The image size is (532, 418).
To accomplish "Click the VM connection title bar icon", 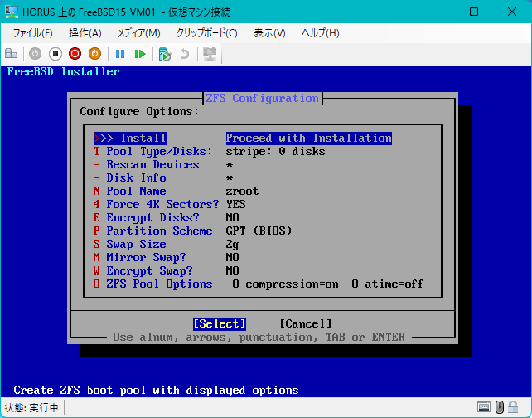I will (12, 12).
